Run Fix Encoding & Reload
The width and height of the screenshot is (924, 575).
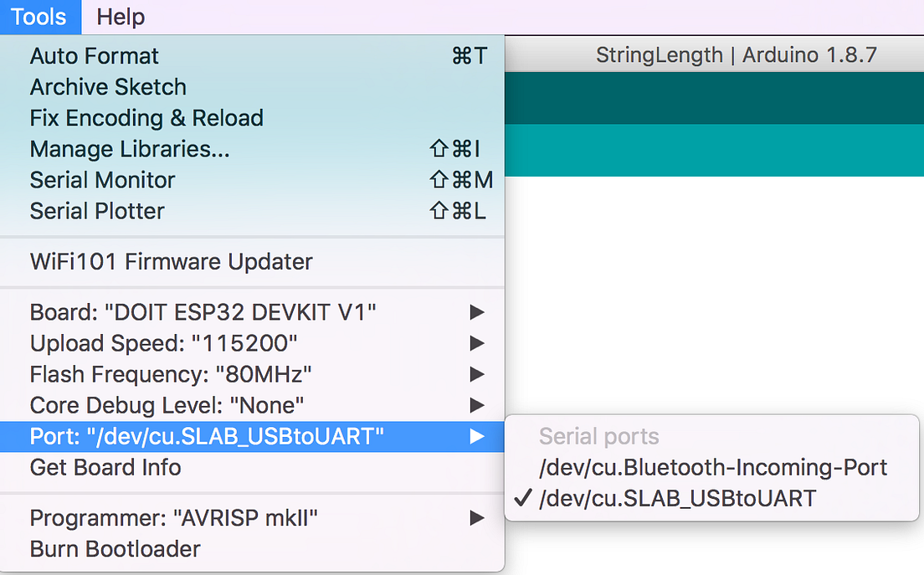click(x=146, y=117)
